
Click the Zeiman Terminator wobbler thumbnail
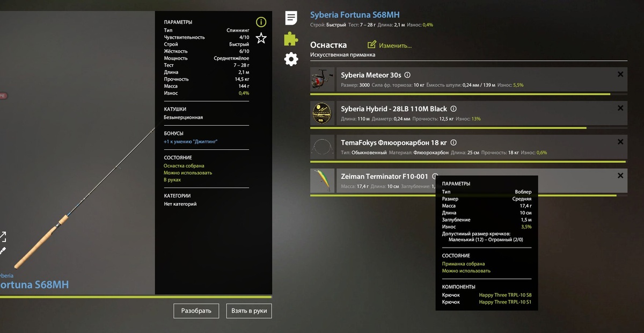tap(323, 181)
